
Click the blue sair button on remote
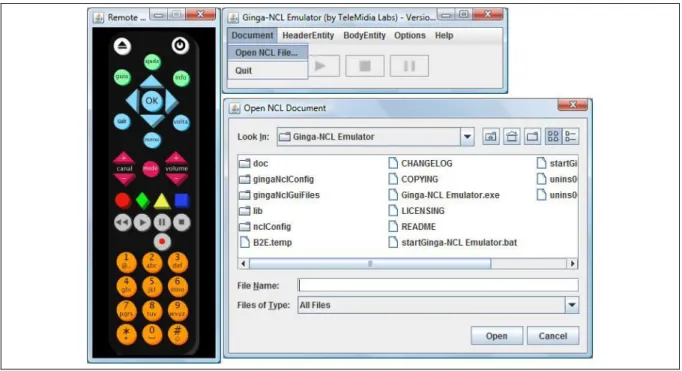coord(122,121)
